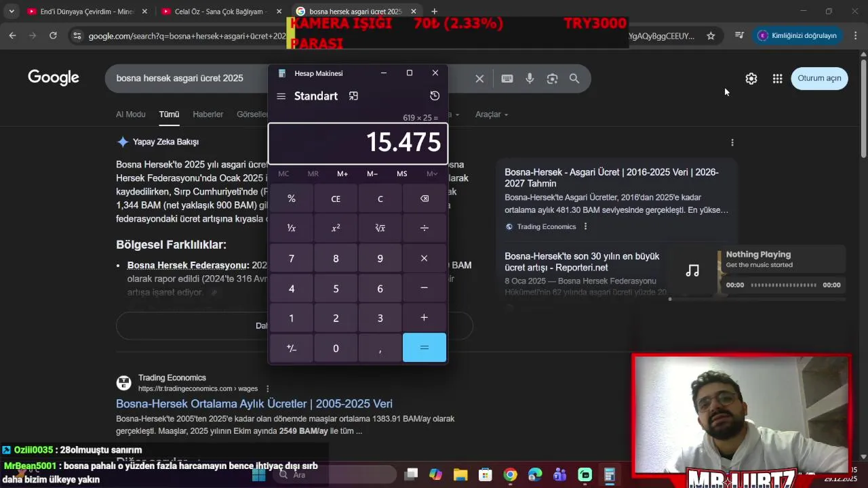Go back in Chrome

(x=12, y=35)
